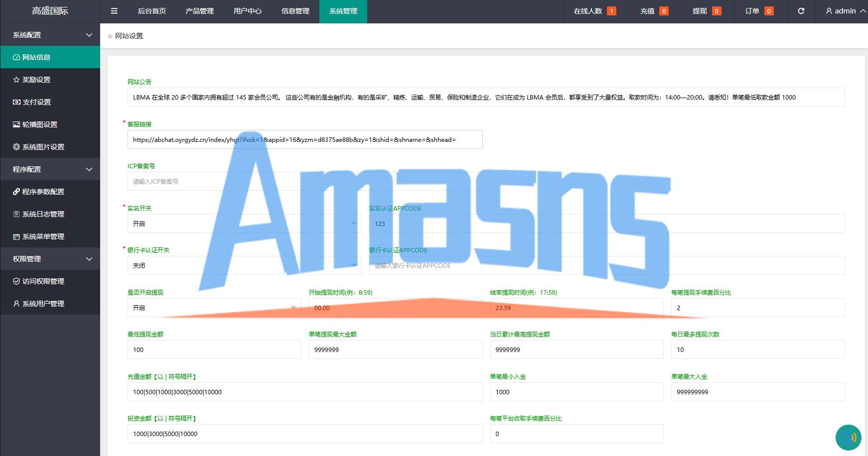
Task: Click the 在线人数 counter badge
Action: (611, 11)
